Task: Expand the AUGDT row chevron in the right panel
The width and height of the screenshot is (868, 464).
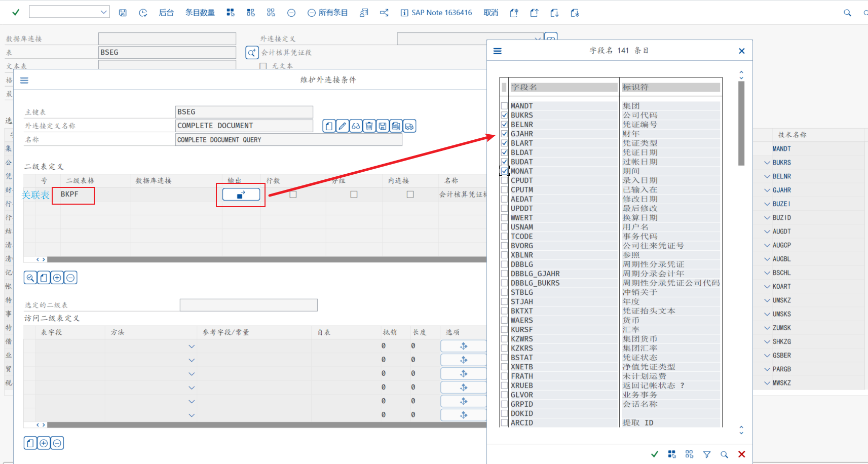Action: [767, 231]
